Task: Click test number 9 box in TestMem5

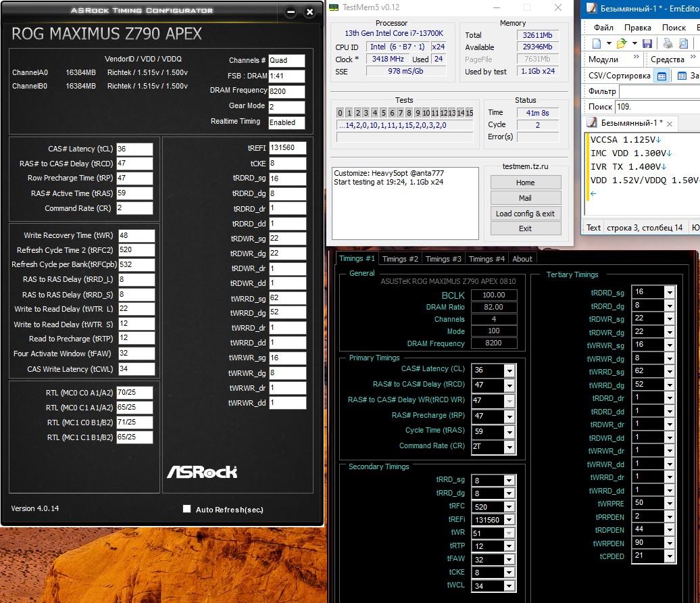Action: [418, 113]
